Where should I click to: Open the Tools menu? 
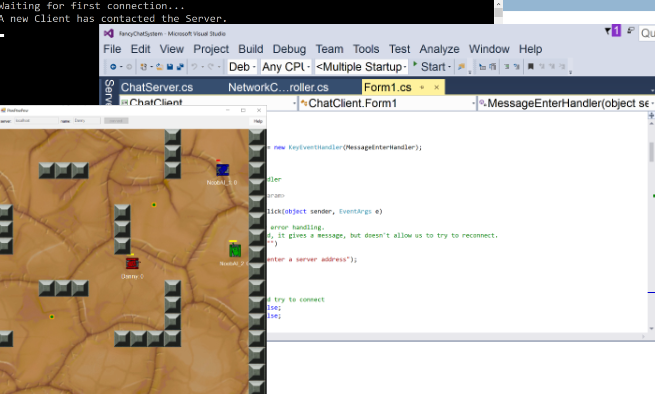[366, 49]
